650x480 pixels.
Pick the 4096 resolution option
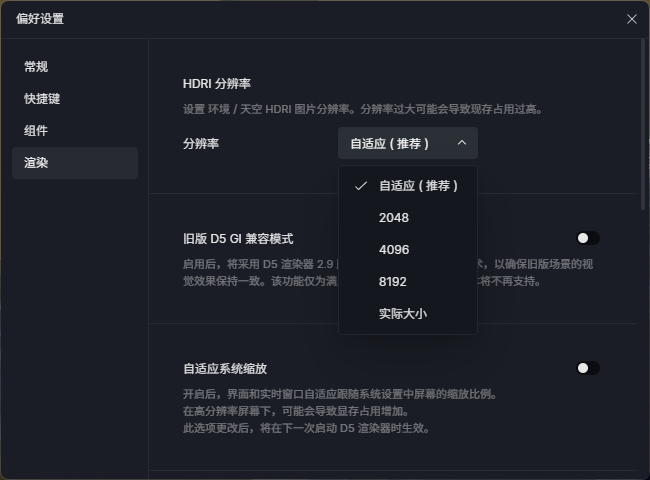pyautogui.click(x=394, y=250)
